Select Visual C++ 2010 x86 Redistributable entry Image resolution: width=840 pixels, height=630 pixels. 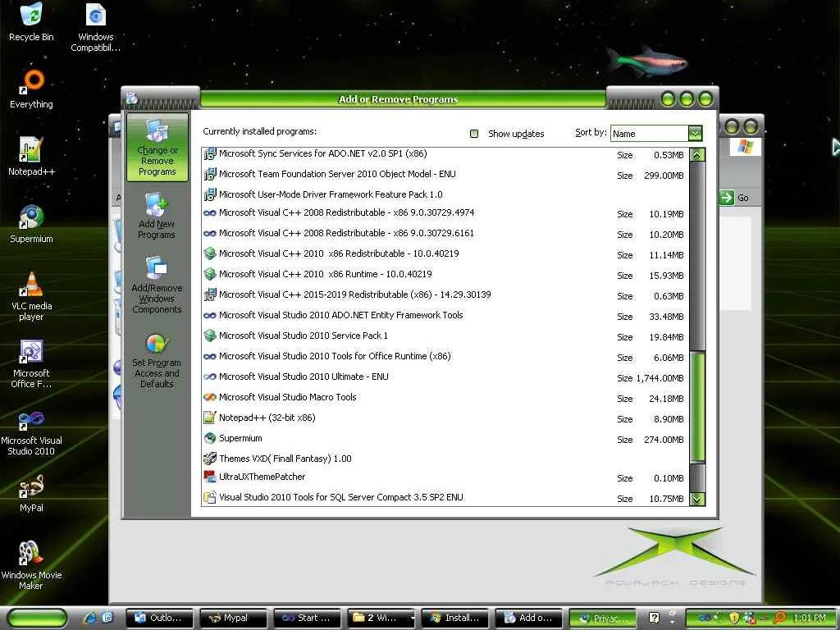coord(445,254)
